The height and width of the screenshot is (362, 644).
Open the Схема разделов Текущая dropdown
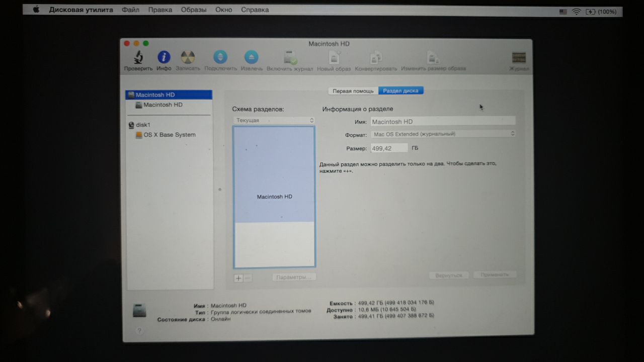(x=274, y=121)
